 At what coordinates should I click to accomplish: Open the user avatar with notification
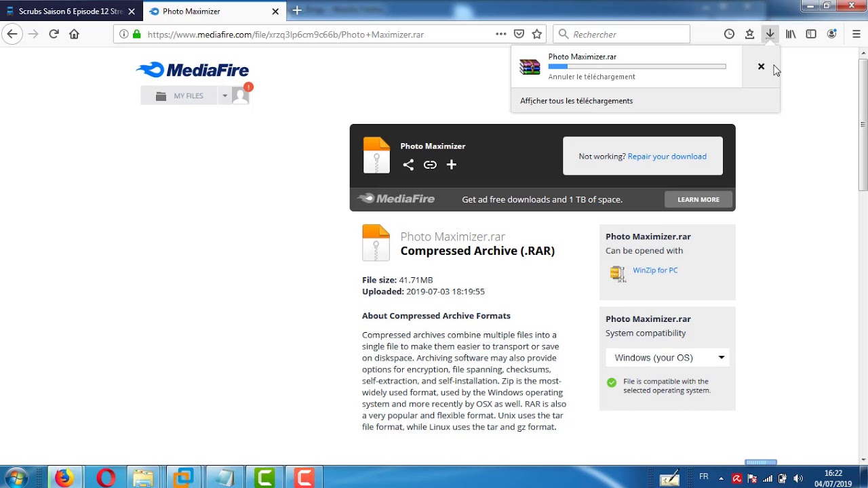point(241,94)
